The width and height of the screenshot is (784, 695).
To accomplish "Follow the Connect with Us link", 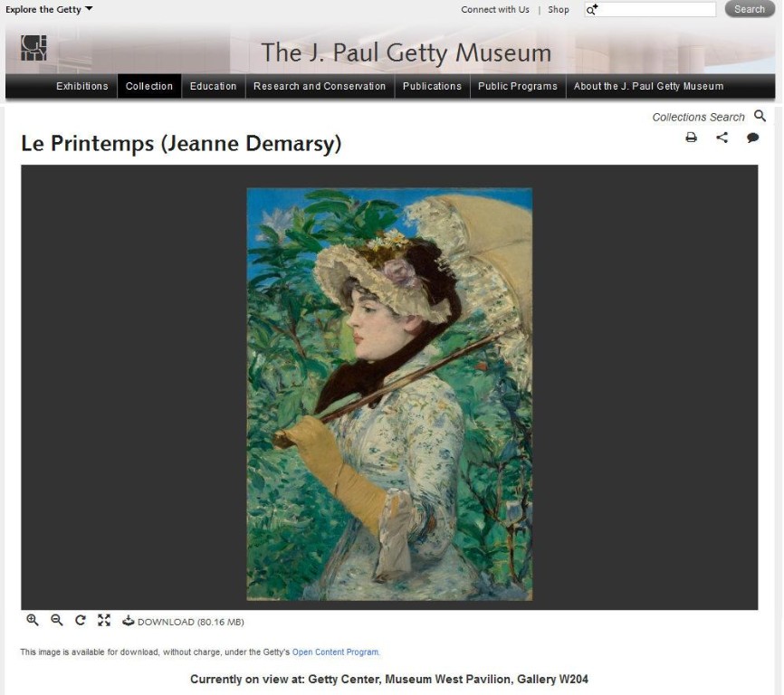I will point(495,9).
